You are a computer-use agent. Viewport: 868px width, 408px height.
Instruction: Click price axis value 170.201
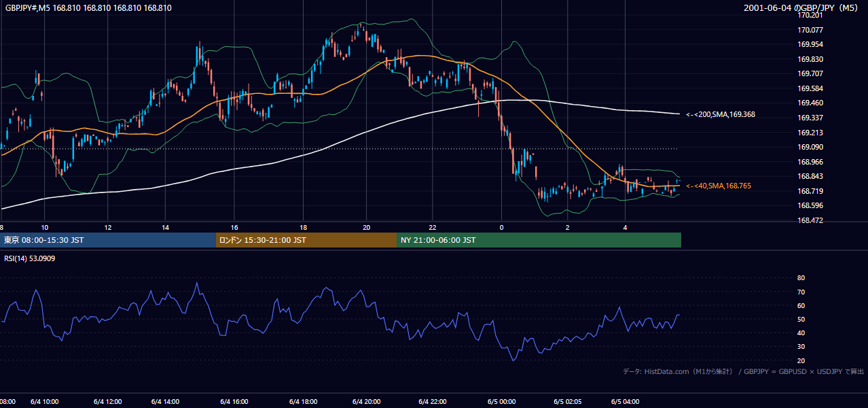pos(810,15)
